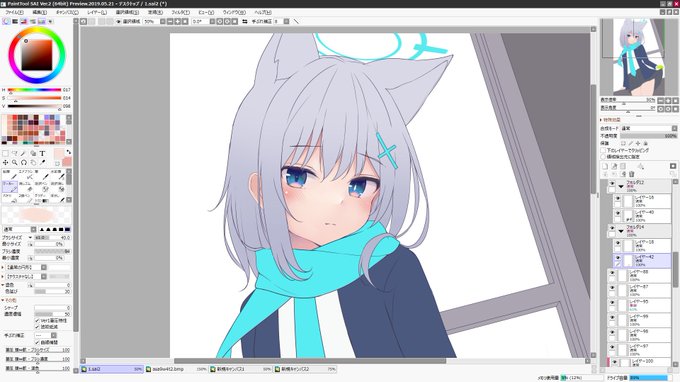Uncheck the Ver1筆圧特性 checkbox
680x382 pixels.
(x=37, y=320)
